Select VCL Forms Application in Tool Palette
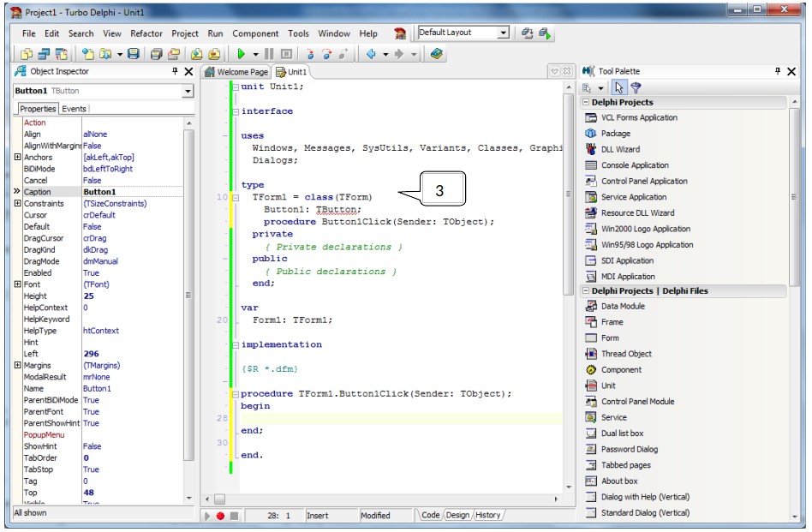Image resolution: width=812 pixels, height=532 pixels. 638,117
